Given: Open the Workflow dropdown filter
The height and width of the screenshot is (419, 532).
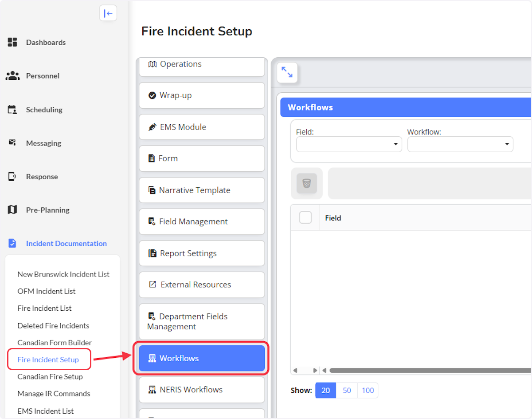Looking at the screenshot, I should coord(460,144).
